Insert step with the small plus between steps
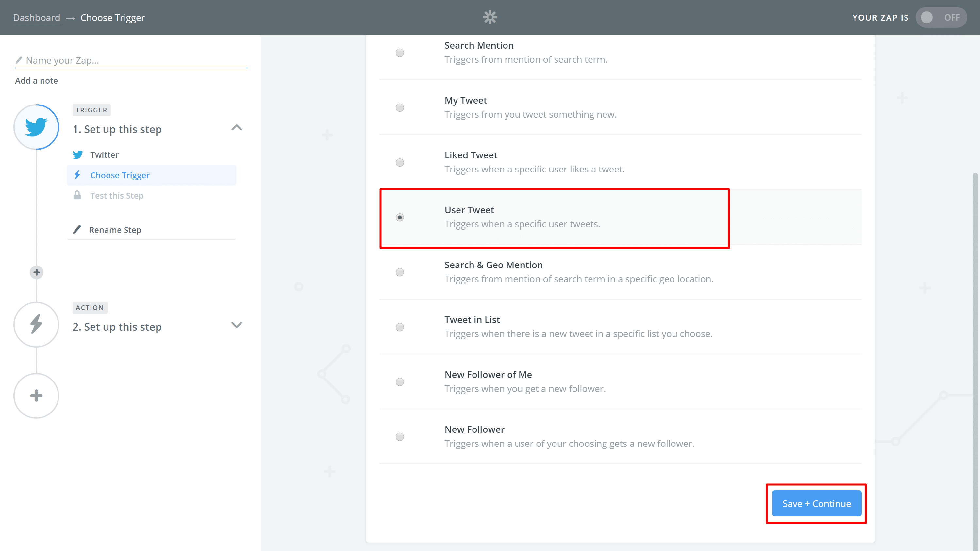980x551 pixels. (x=37, y=272)
